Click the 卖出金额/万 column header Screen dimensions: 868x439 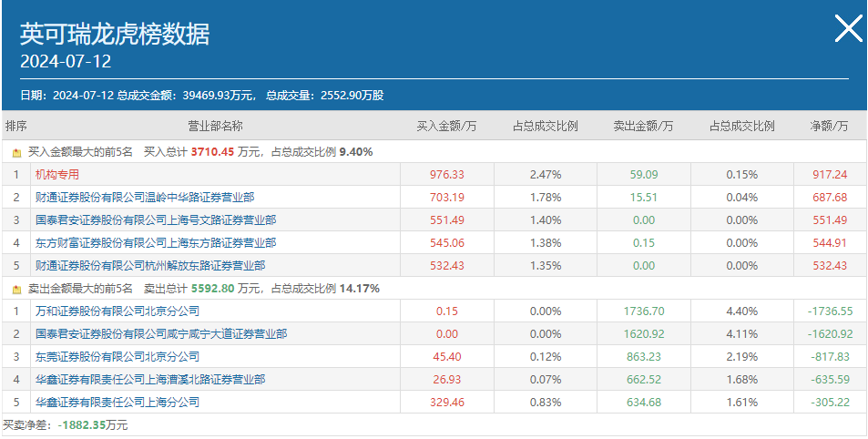point(644,127)
